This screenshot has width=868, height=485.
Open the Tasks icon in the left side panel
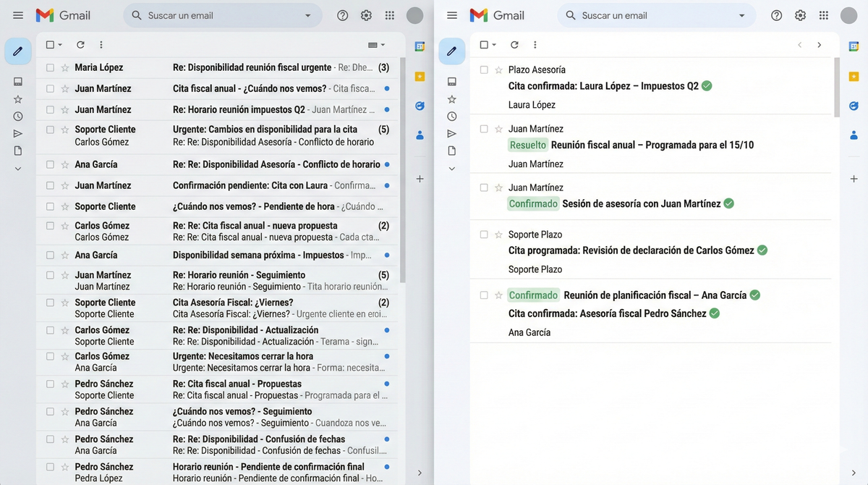[420, 106]
